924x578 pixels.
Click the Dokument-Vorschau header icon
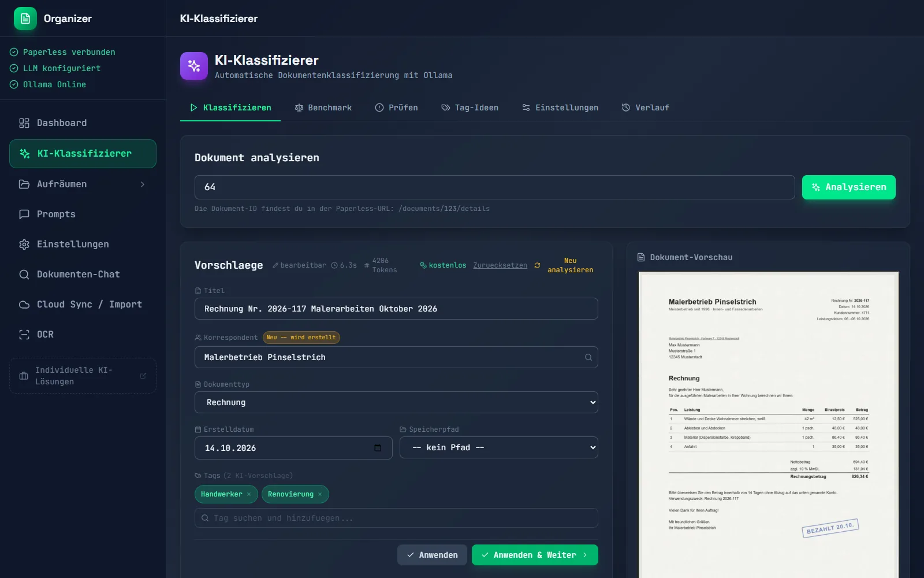tap(641, 257)
